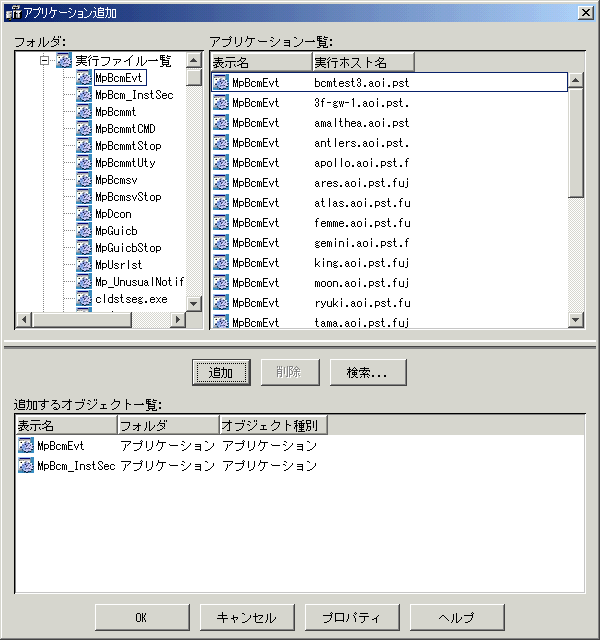Click MpBcmEvt icon in 追加するオブジェクト一覧

point(26,445)
